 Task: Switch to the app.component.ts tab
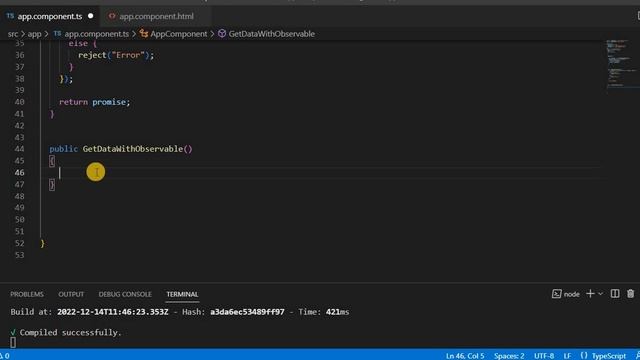pyautogui.click(x=49, y=16)
